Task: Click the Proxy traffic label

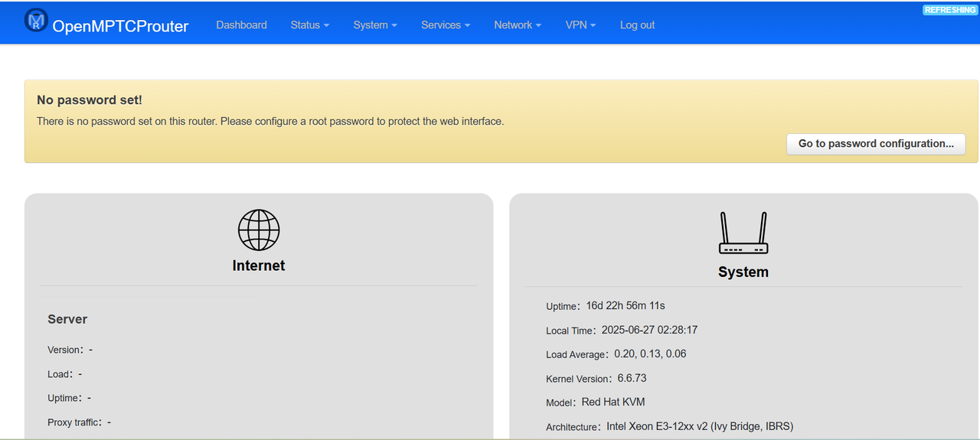Action: [x=76, y=422]
